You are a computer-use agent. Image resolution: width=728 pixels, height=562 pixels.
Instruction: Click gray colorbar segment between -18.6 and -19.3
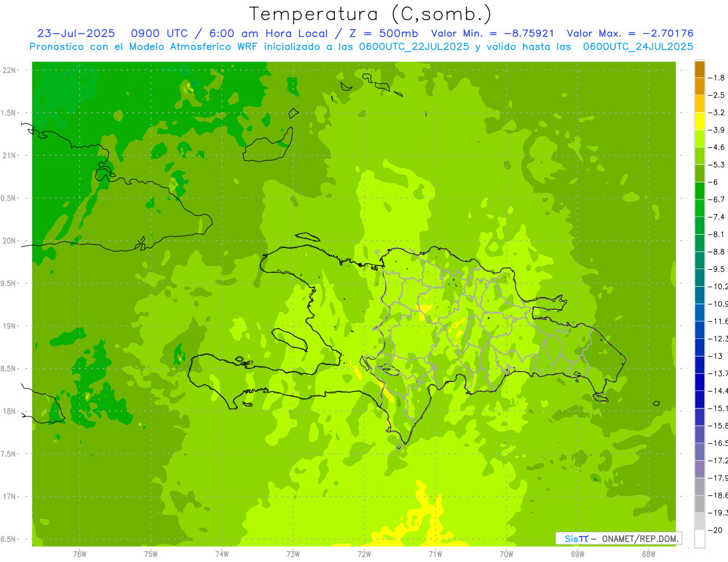[x=699, y=504]
